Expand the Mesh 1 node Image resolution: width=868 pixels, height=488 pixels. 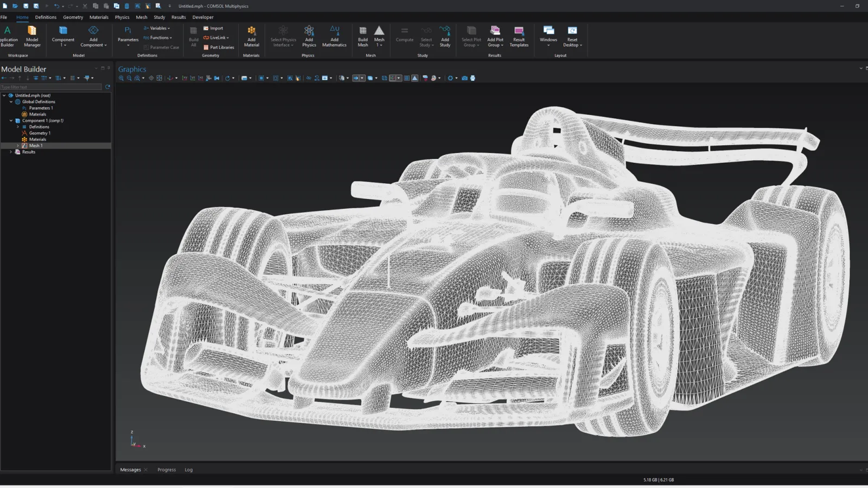pyautogui.click(x=18, y=145)
